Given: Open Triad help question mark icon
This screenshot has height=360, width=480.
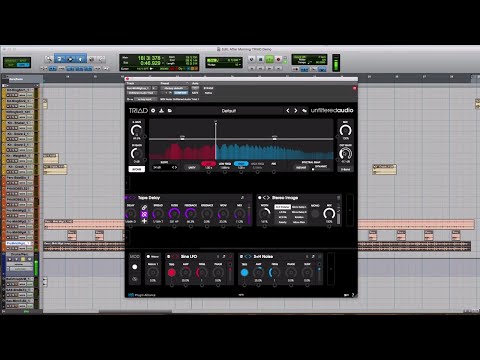Looking at the screenshot, I should click(353, 295).
